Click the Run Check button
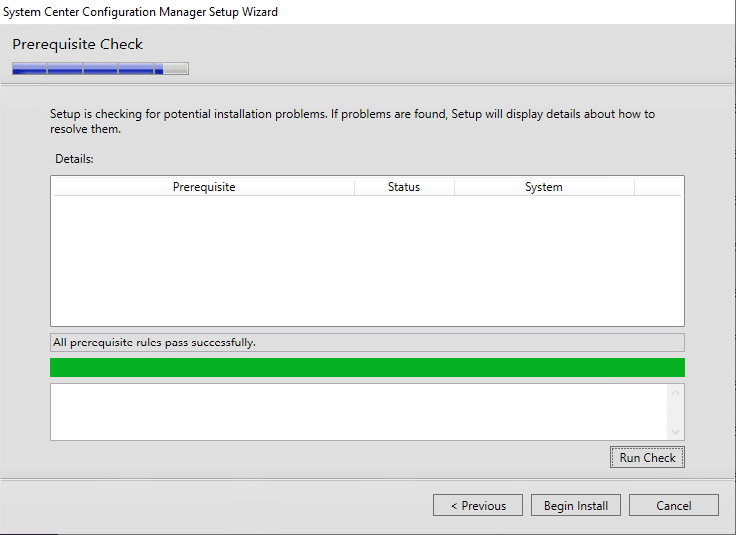The width and height of the screenshot is (736, 535). [x=647, y=457]
